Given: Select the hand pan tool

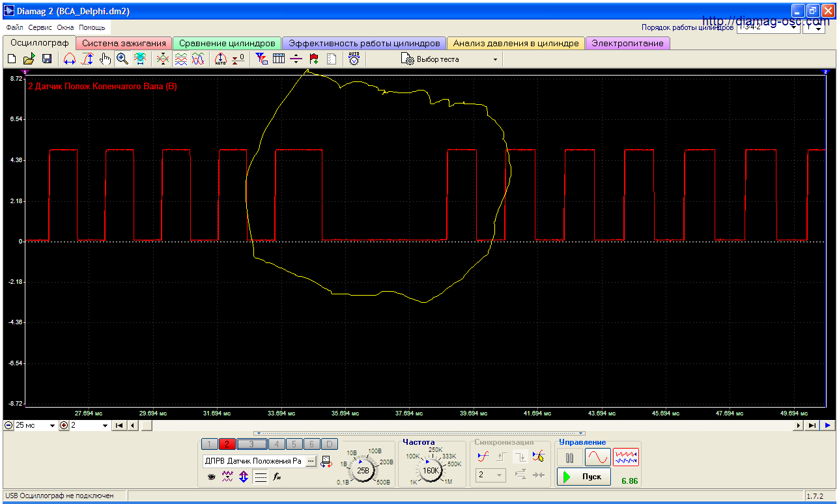Looking at the screenshot, I should coord(105,59).
